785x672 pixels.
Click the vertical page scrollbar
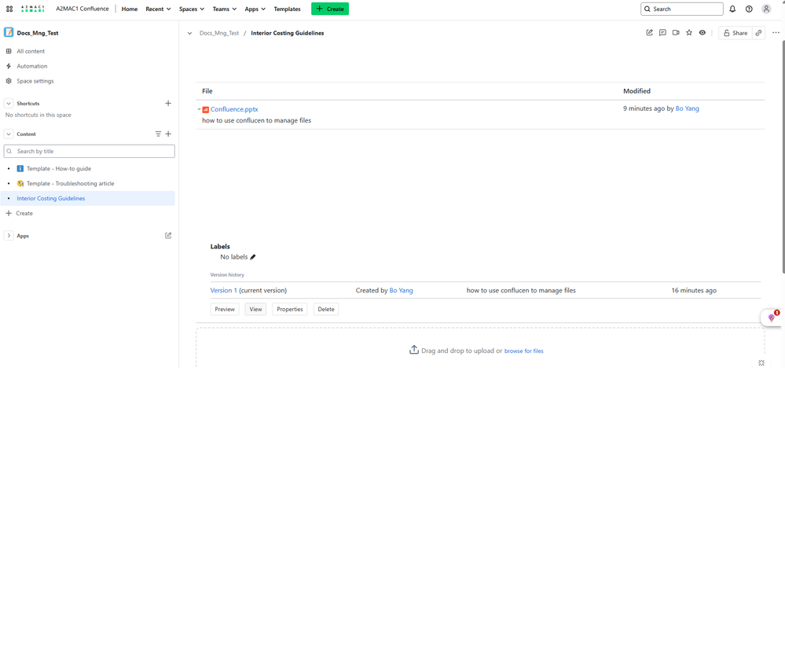[x=783, y=156]
